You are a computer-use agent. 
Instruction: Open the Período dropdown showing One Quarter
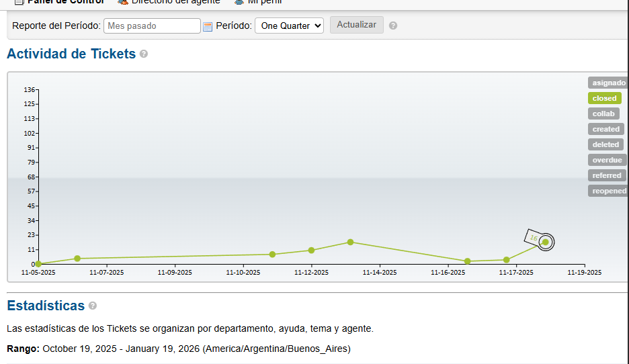[x=289, y=26]
